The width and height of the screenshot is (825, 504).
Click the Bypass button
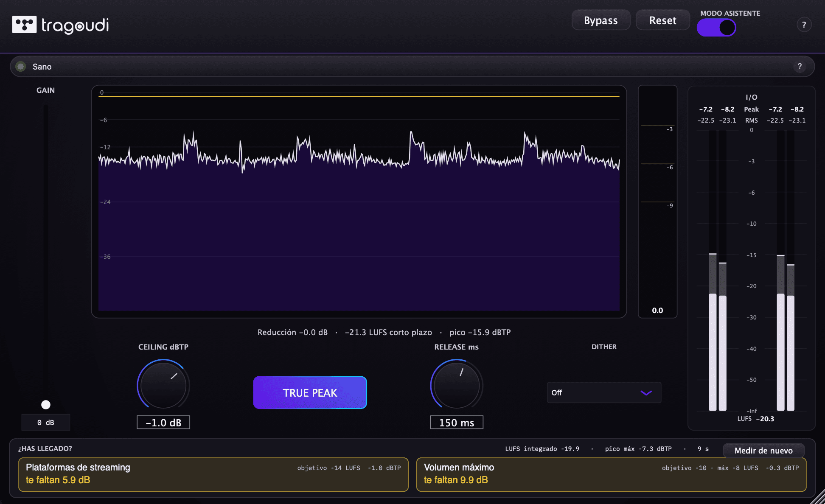point(601,20)
